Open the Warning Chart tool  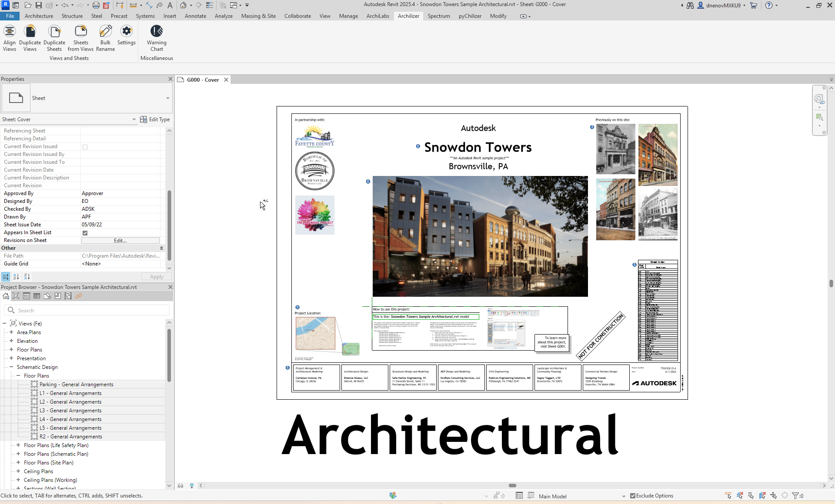point(157,31)
